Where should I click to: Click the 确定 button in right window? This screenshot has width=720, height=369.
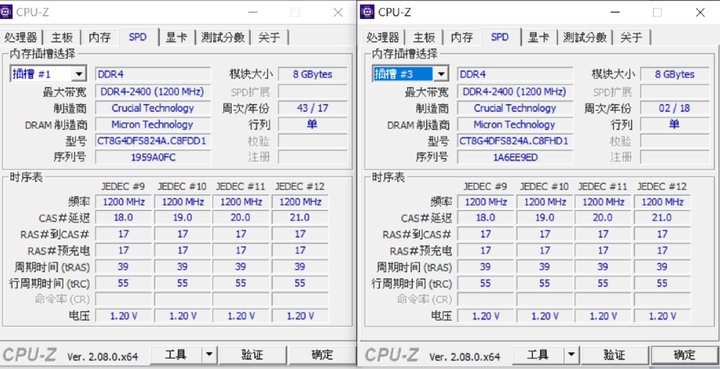(684, 354)
